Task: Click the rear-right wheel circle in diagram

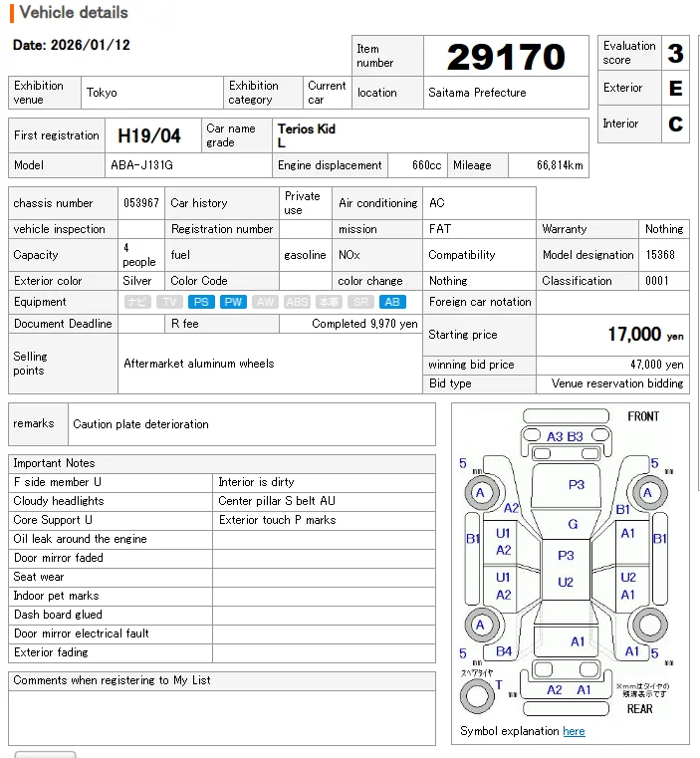Action: click(x=650, y=626)
